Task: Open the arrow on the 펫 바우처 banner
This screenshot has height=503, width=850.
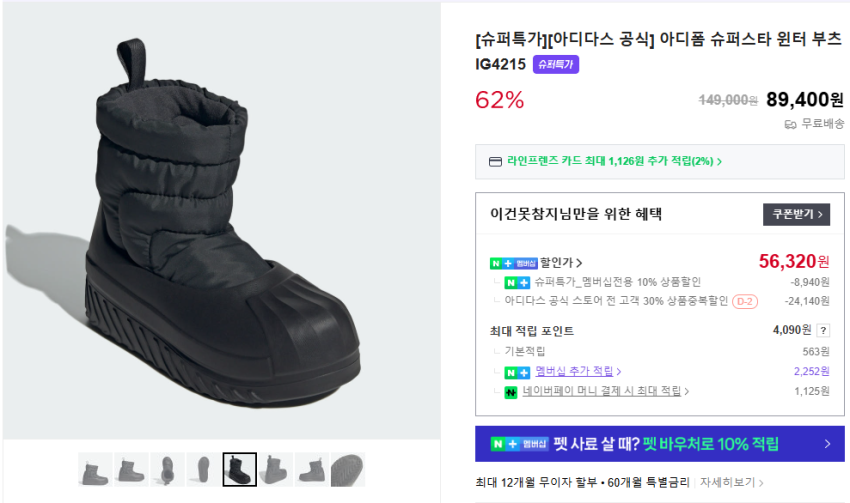Action: [827, 444]
